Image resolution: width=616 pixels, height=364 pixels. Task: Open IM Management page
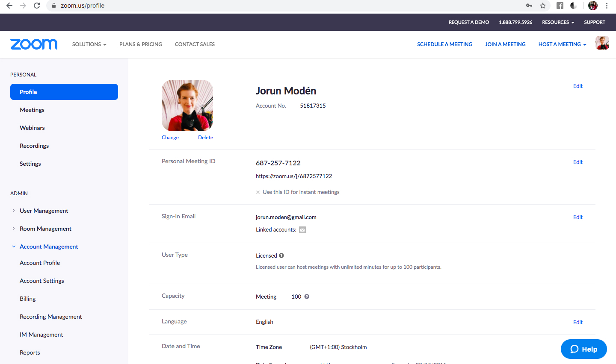pos(41,335)
